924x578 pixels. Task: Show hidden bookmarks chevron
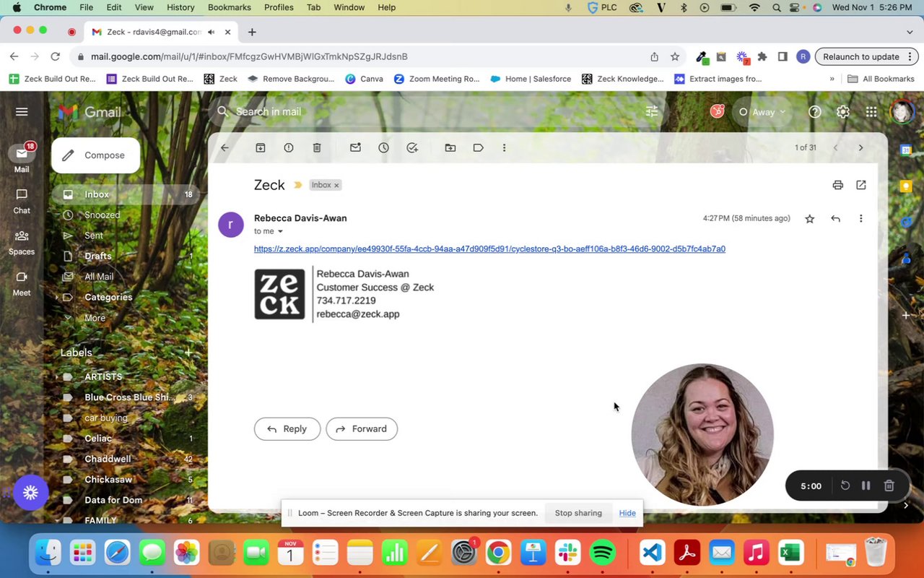click(832, 79)
